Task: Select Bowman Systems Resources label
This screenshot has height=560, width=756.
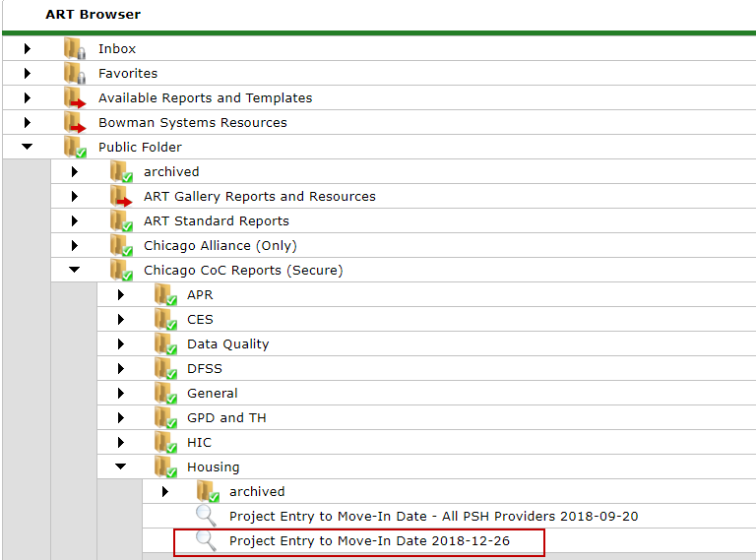Action: (x=193, y=122)
